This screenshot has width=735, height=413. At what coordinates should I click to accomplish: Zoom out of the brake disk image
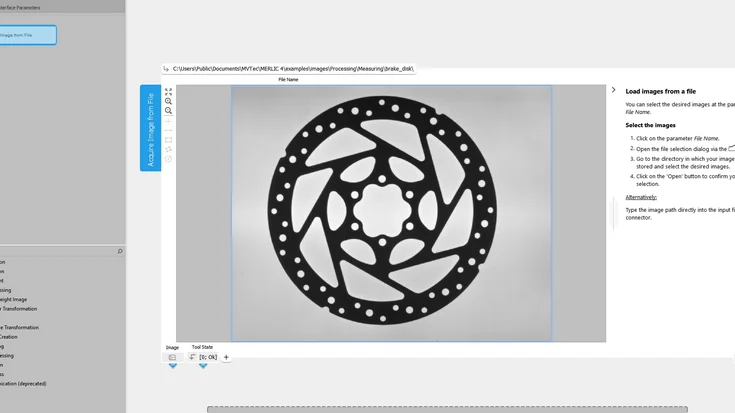coord(168,111)
